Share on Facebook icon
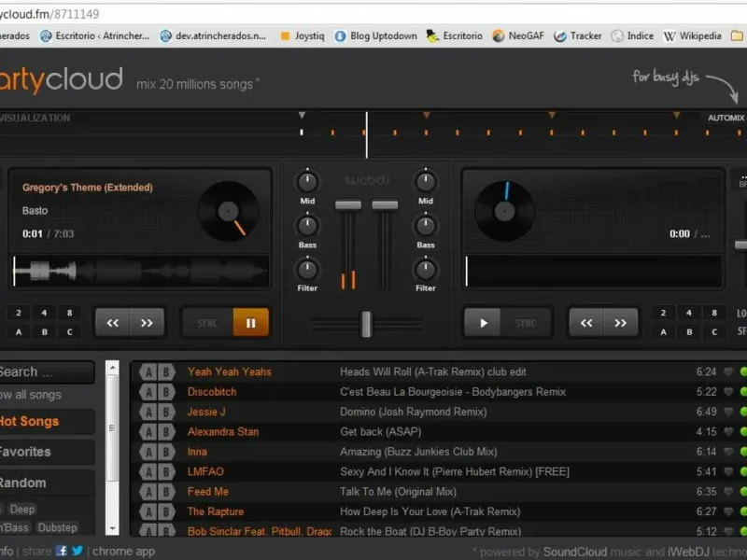 coord(62,551)
